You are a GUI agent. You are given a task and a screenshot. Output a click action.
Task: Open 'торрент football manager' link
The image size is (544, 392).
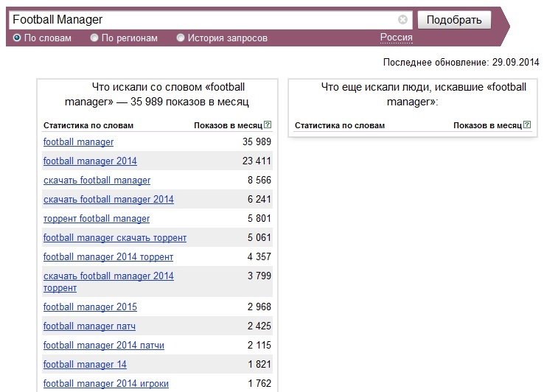(97, 218)
